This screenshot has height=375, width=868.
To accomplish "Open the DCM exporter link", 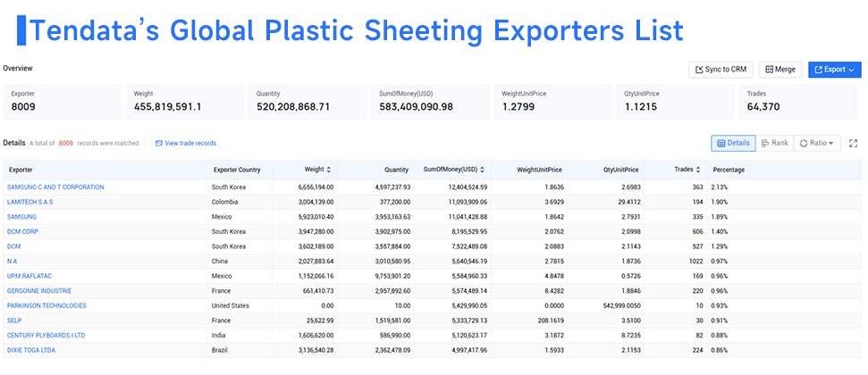I will coord(13,246).
